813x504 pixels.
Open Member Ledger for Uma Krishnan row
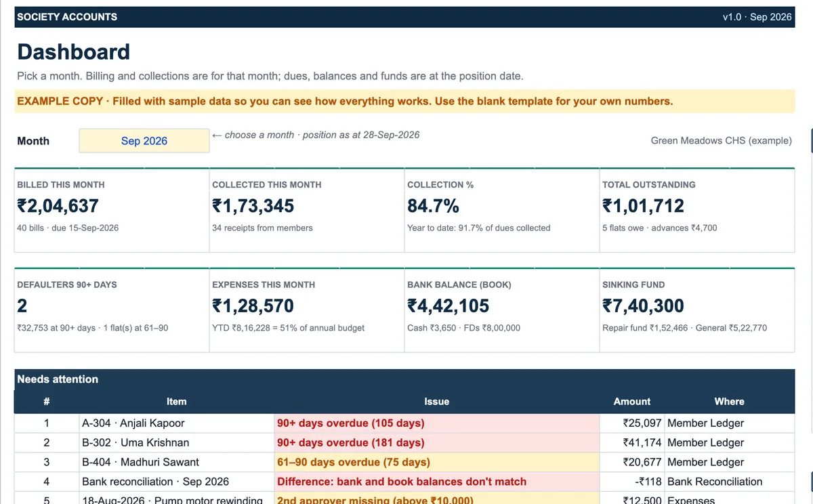[x=705, y=442]
